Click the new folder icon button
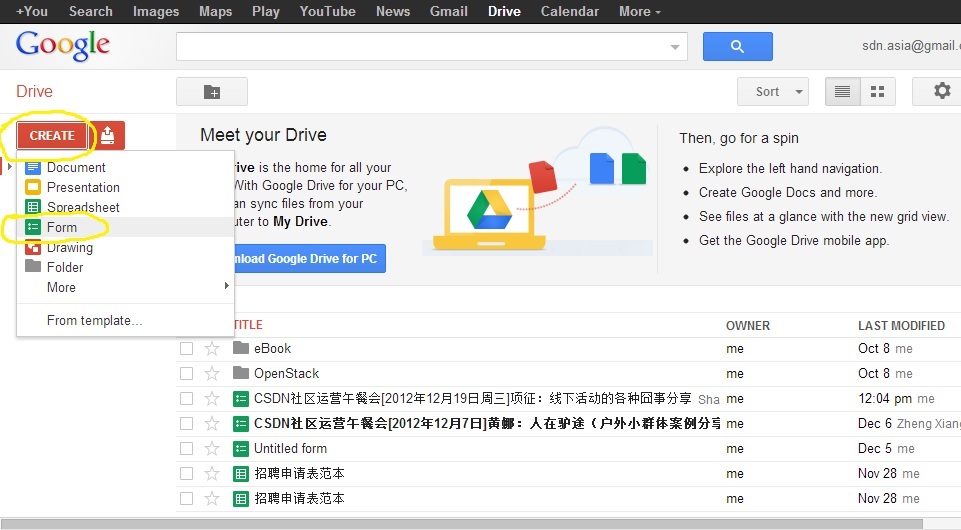This screenshot has width=961, height=530. click(x=212, y=92)
